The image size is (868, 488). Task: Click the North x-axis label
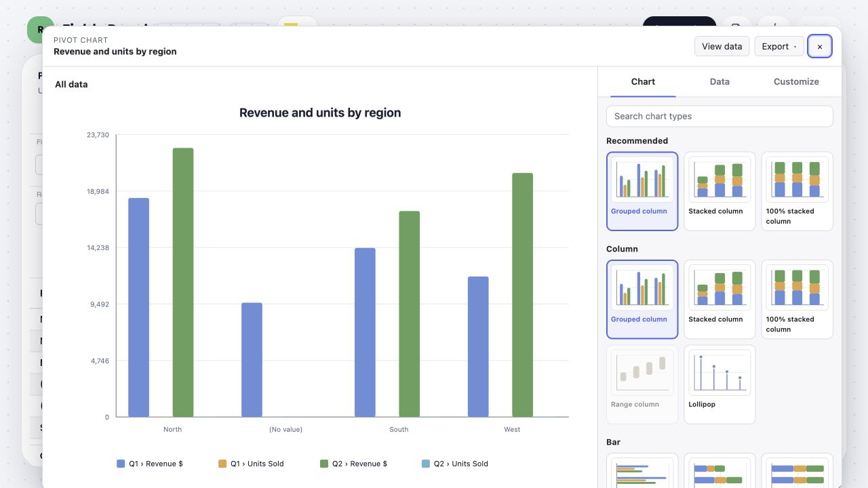pyautogui.click(x=172, y=429)
